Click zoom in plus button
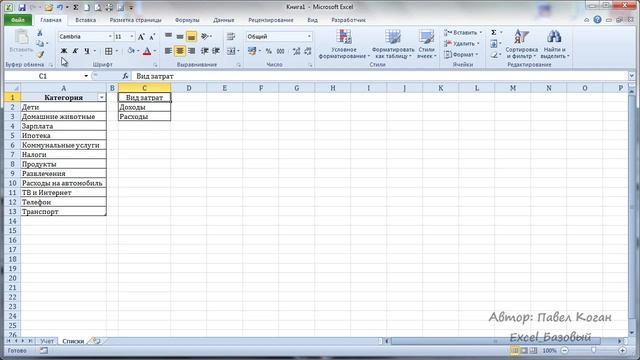Screen dimensions: 640x360 [x=622, y=350]
